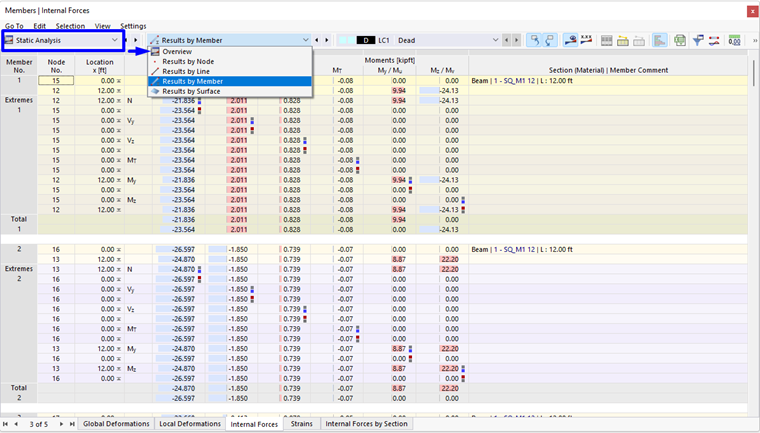Open the Static Analysis dropdown
The height and width of the screenshot is (433, 760).
point(63,41)
